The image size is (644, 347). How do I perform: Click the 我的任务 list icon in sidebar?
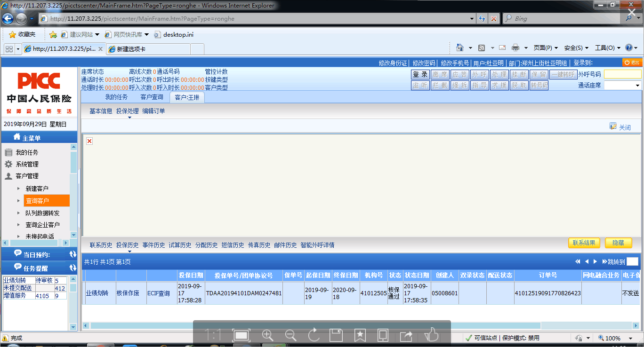coord(8,152)
